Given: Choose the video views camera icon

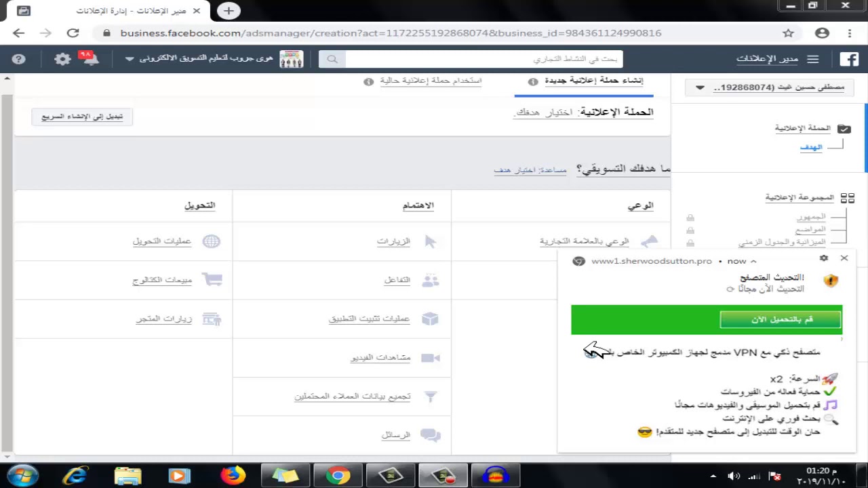Looking at the screenshot, I should 431,358.
